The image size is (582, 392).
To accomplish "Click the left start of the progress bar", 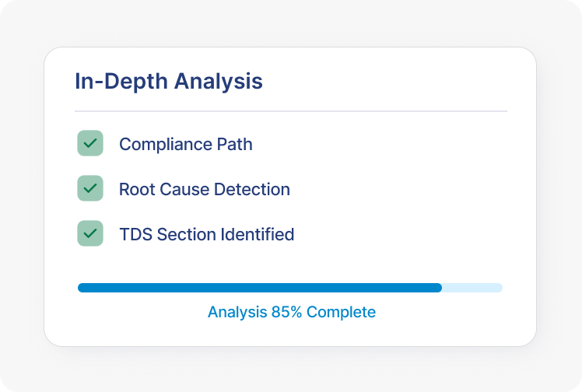I will (82, 288).
